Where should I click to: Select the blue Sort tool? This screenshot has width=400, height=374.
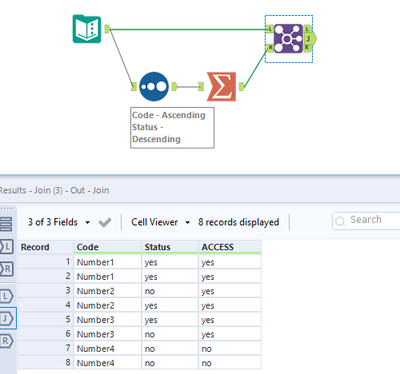pyautogui.click(x=154, y=87)
